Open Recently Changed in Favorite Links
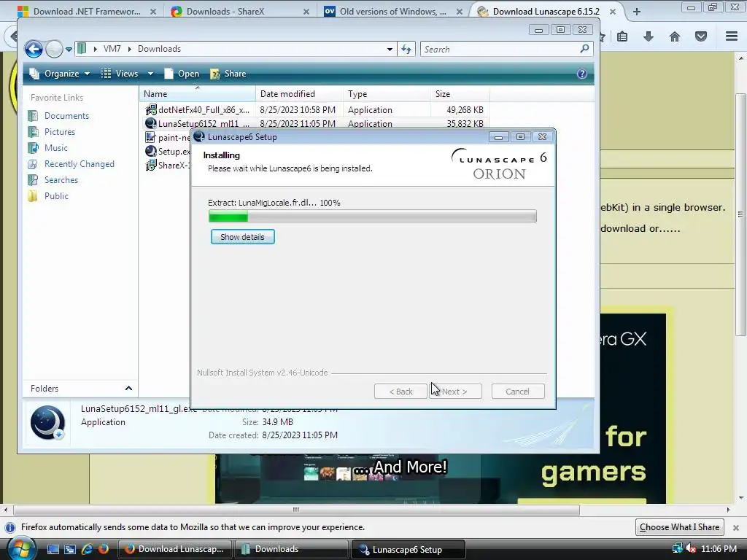The width and height of the screenshot is (747, 560). (x=79, y=164)
